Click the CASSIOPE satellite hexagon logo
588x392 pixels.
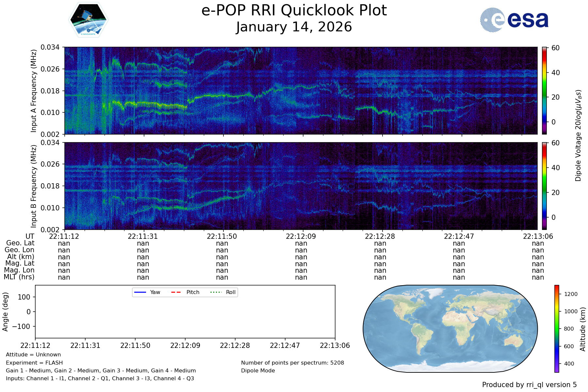88,20
